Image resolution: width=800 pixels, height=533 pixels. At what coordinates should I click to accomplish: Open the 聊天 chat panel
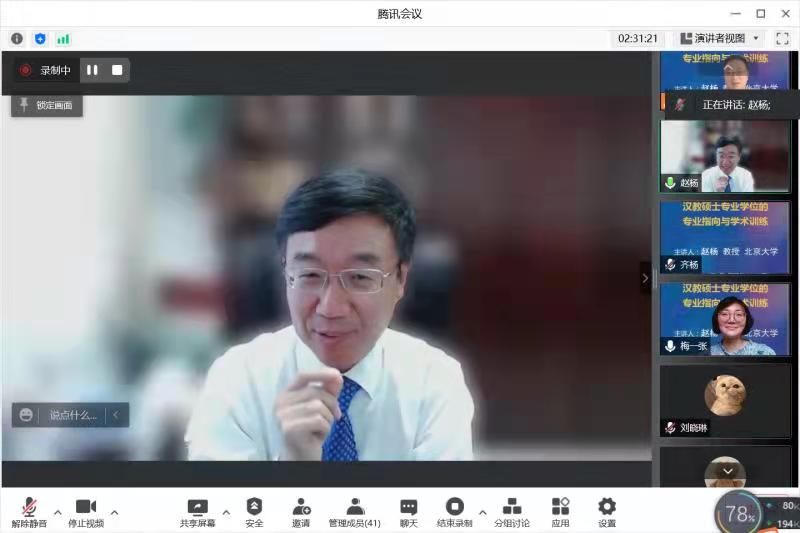(408, 511)
